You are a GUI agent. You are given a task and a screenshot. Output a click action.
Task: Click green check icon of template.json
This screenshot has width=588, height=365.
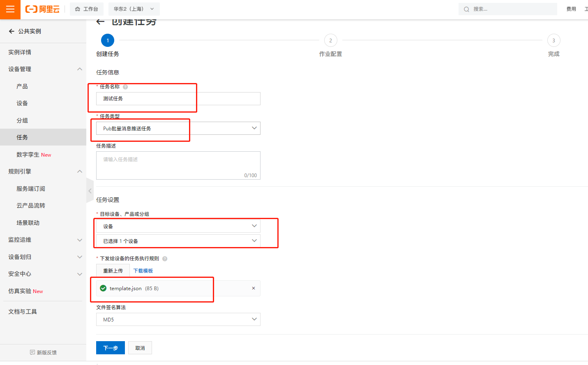click(103, 288)
